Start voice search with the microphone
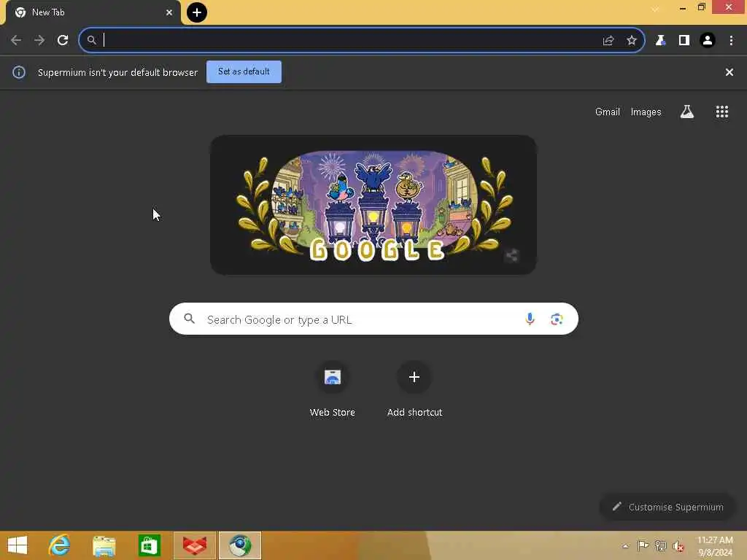This screenshot has width=747, height=560. tap(530, 319)
